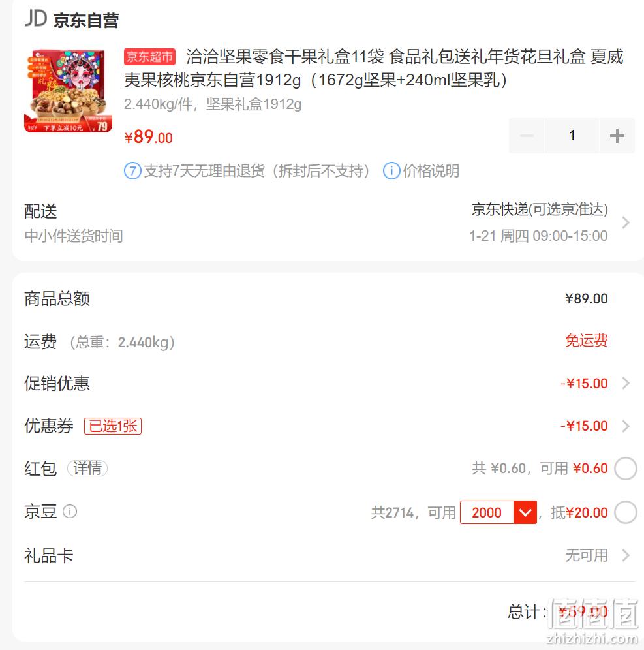This screenshot has width=644, height=650.
Task: Open the nut gift box product thumbnail
Action: [x=68, y=91]
